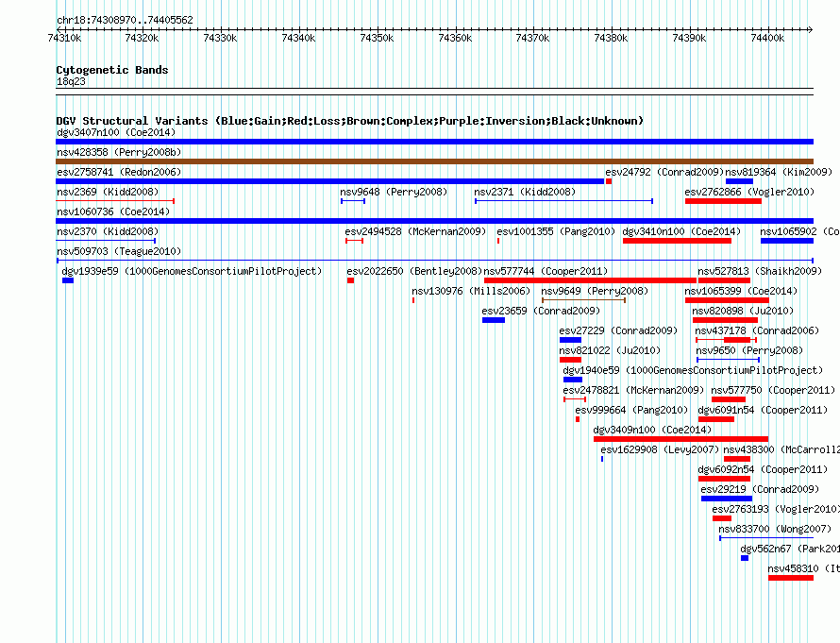This screenshot has height=643, width=840.
Task: Click the dgv562n67 small blue bar
Action: [745, 558]
